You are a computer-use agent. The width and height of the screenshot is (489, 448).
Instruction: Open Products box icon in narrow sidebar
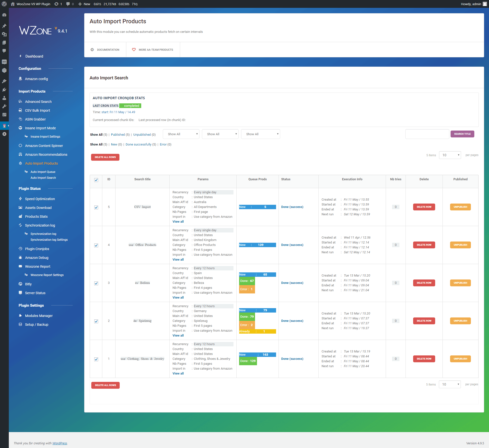(4, 70)
